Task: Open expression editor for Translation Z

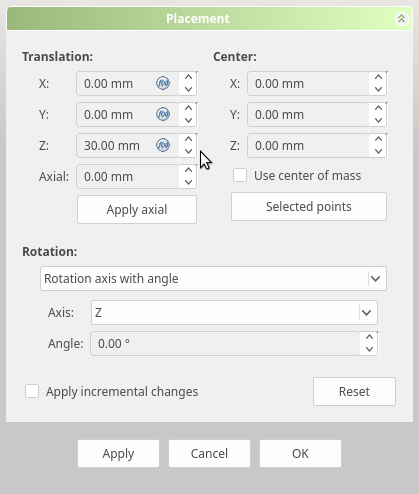Action: tap(163, 145)
